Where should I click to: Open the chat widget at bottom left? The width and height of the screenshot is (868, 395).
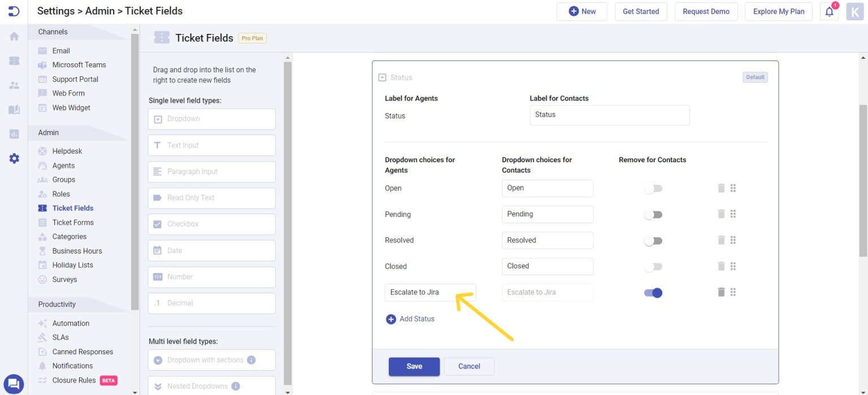click(14, 384)
